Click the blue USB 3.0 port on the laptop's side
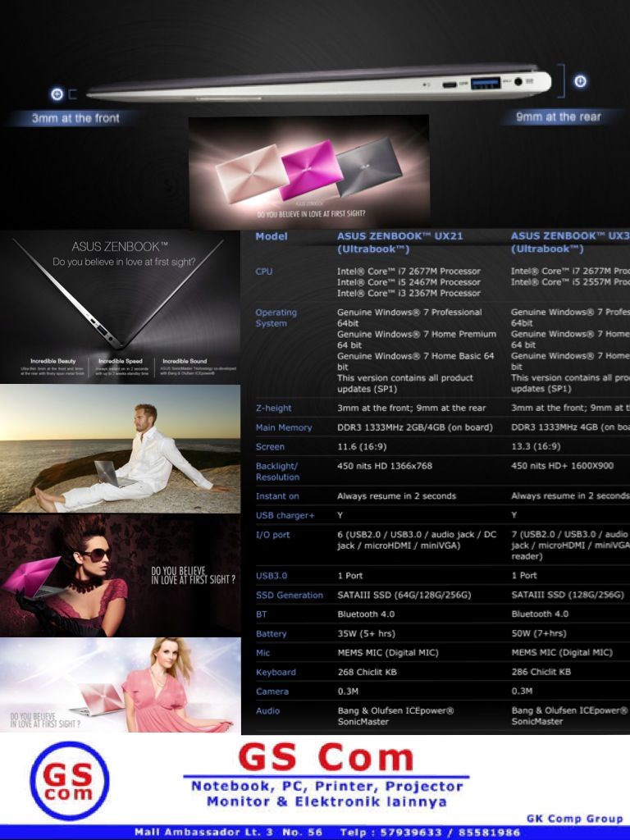 [x=486, y=83]
